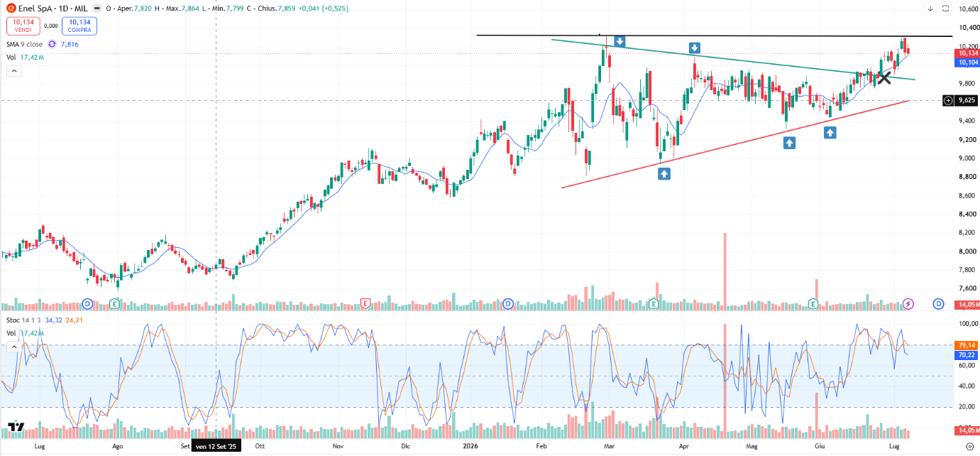Viewport: 980px width, 456px height.
Task: Click the 8,000 level on price scale
Action: pos(967,251)
